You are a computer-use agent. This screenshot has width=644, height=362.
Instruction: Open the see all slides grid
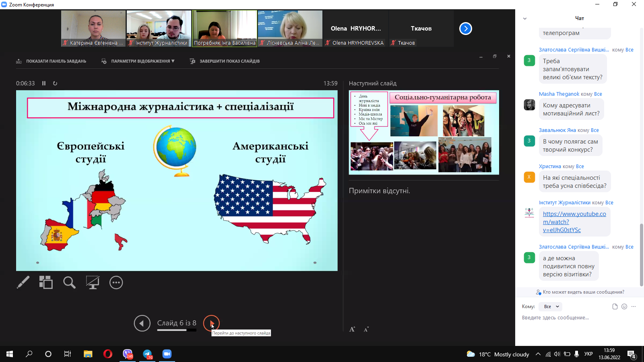(x=46, y=282)
